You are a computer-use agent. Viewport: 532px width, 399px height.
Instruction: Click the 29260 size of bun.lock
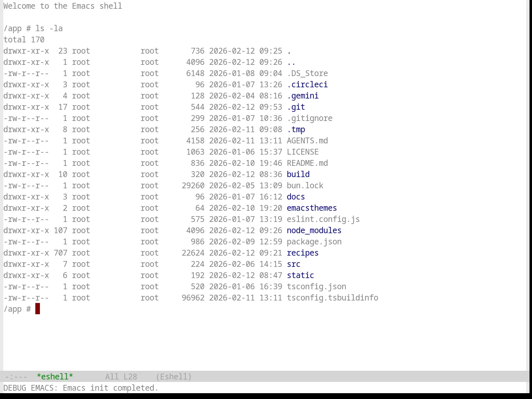click(193, 185)
